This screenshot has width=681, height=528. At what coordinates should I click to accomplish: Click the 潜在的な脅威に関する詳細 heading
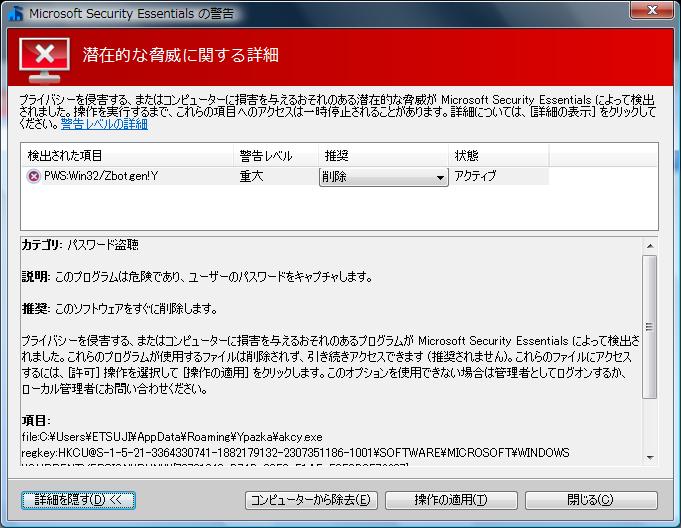(x=180, y=55)
